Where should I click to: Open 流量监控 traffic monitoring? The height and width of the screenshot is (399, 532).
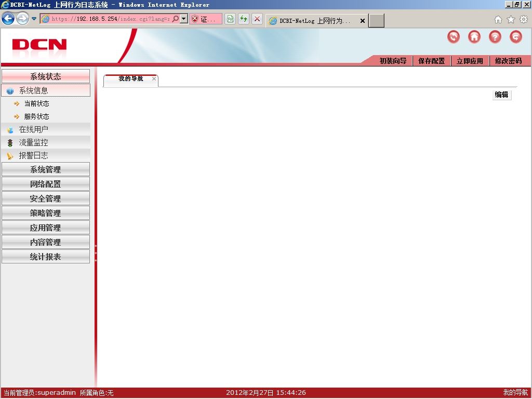[46, 142]
